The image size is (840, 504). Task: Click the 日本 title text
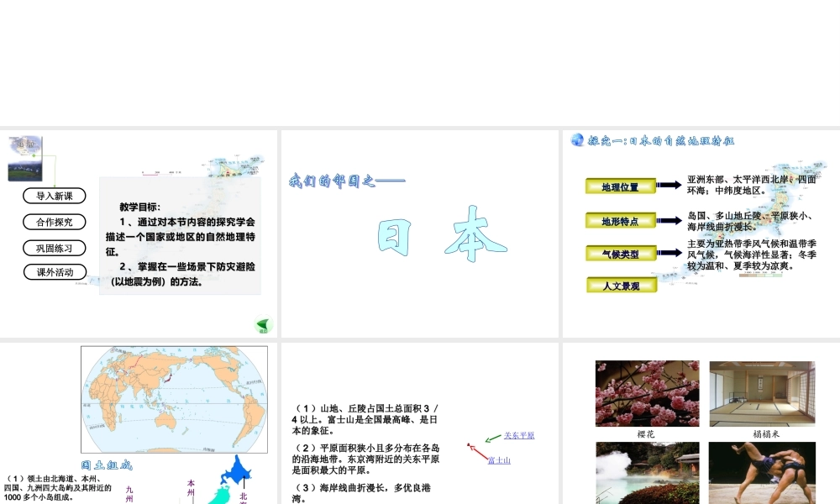[x=442, y=234]
